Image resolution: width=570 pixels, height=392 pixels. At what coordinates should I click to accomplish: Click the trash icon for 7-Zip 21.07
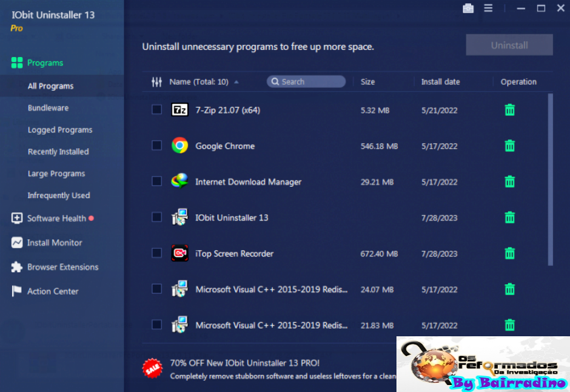click(x=510, y=110)
